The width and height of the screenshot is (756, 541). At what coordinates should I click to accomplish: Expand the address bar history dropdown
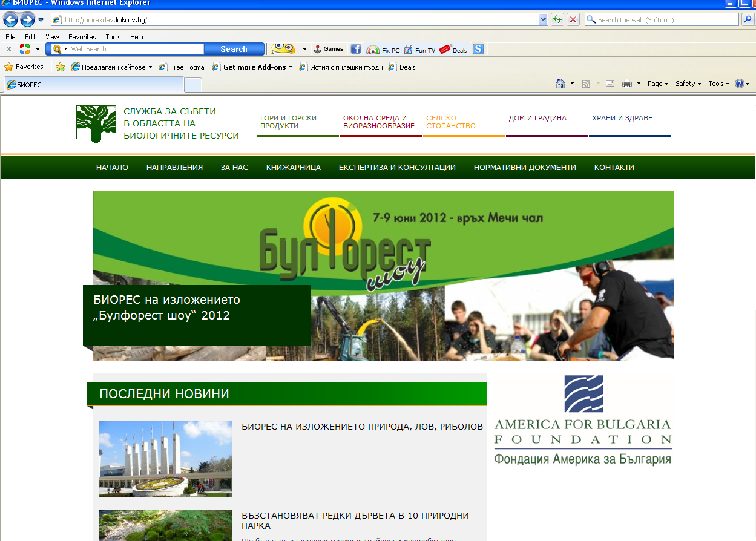[x=543, y=20]
